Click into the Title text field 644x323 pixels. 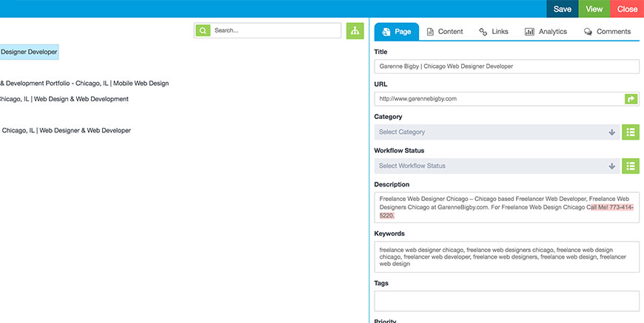click(x=506, y=67)
